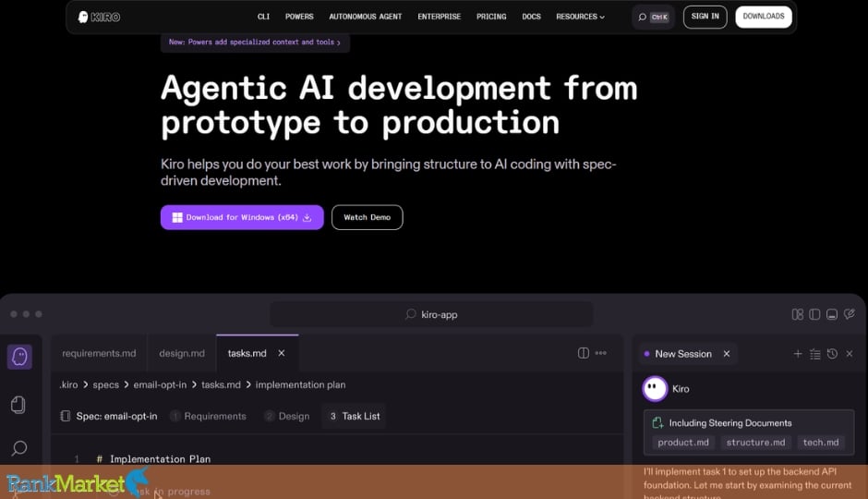This screenshot has height=499, width=868.
Task: Open the Kiro ghost sidebar panel
Action: tap(19, 357)
